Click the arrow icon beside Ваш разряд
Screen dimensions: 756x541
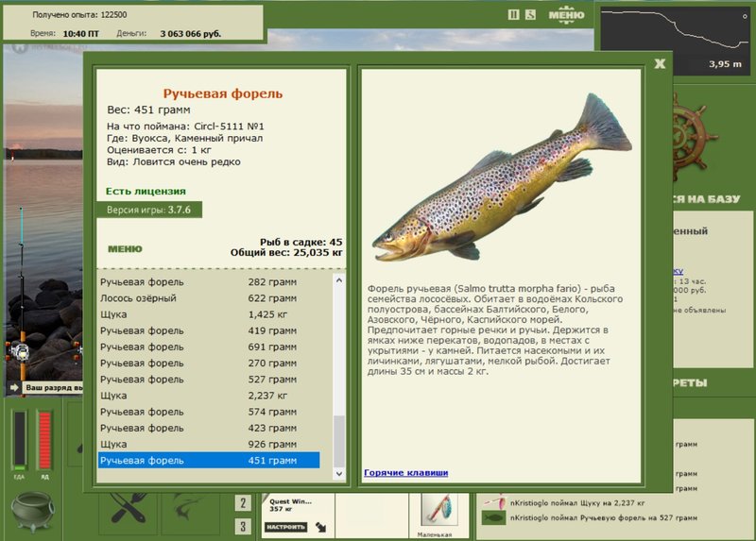click(14, 387)
